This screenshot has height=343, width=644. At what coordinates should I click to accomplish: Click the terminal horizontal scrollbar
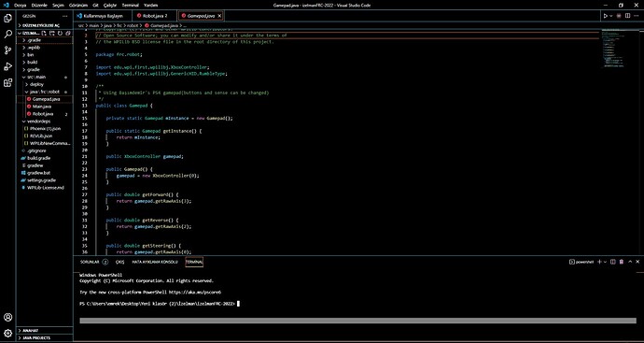pyautogui.click(x=357, y=321)
